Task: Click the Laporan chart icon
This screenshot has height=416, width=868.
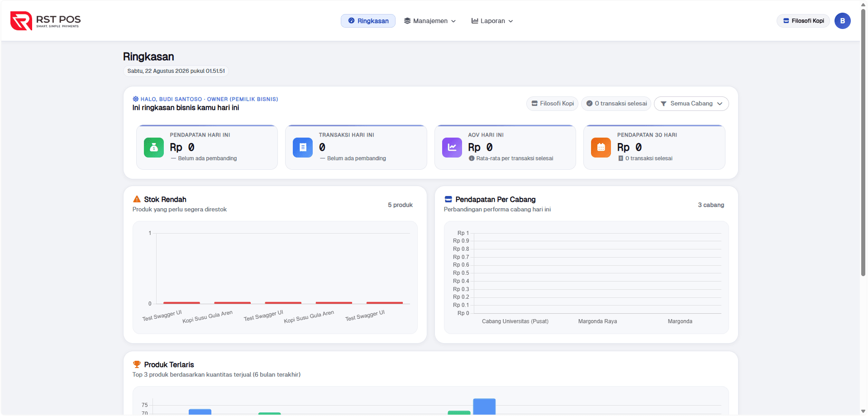Action: point(475,21)
